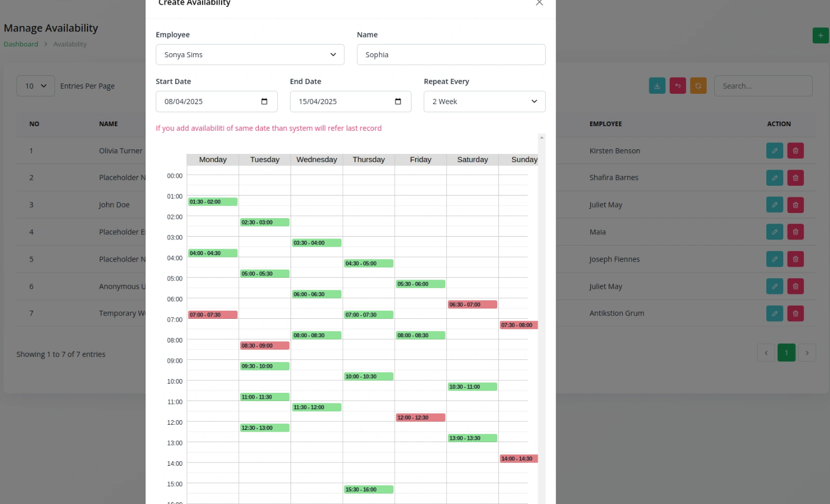830x504 pixels.
Task: Select Monday 04:00 - 04:30 slot
Action: click(x=213, y=253)
